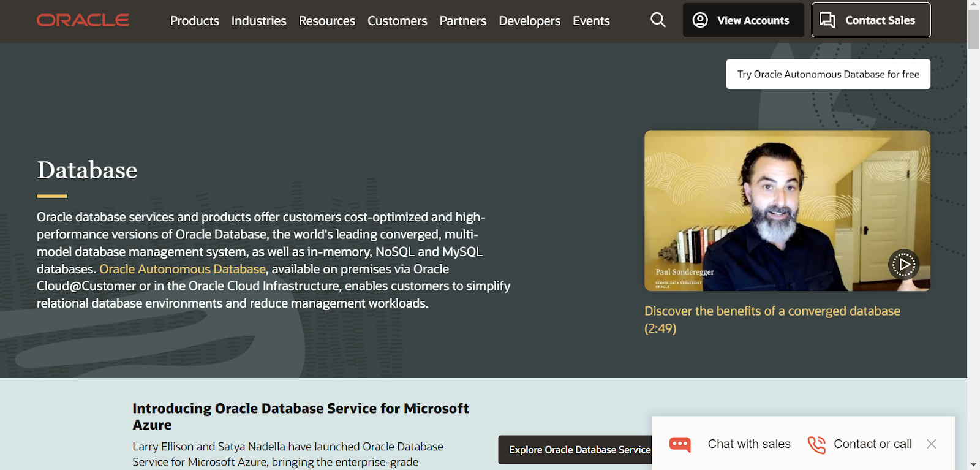Click Explore Oracle Database Service button
The width and height of the screenshot is (980, 470).
(x=575, y=450)
